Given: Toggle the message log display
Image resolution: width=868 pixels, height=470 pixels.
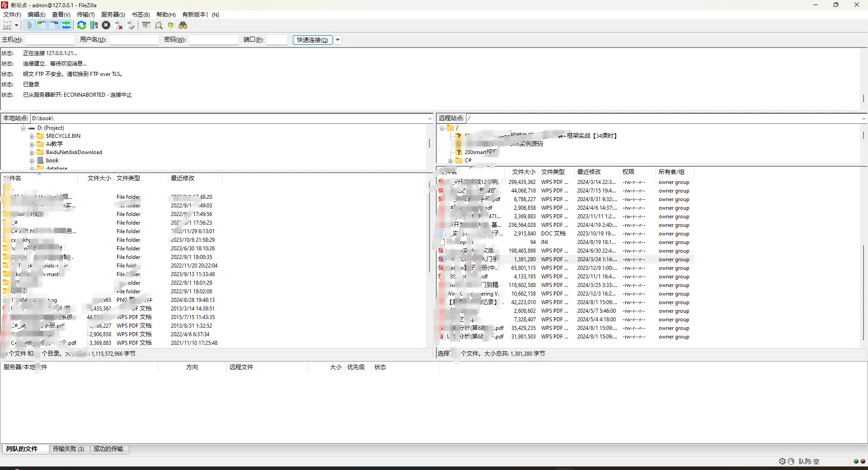Looking at the screenshot, I should (30, 26).
